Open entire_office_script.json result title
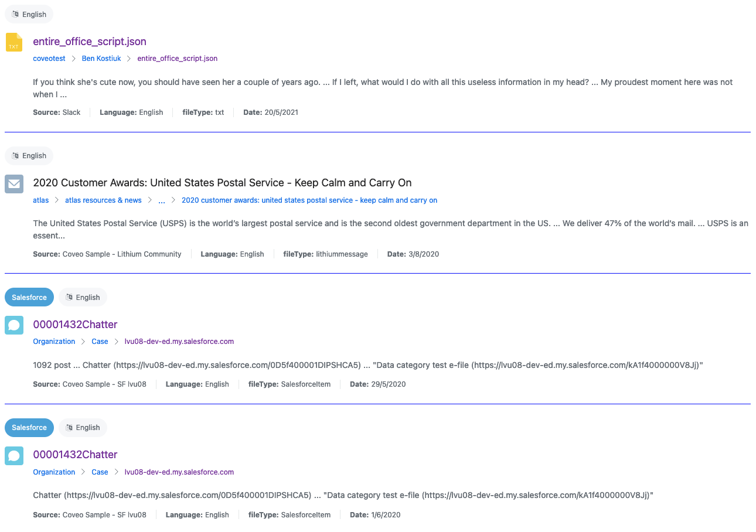Screen dimensions: 756x532 (x=90, y=42)
